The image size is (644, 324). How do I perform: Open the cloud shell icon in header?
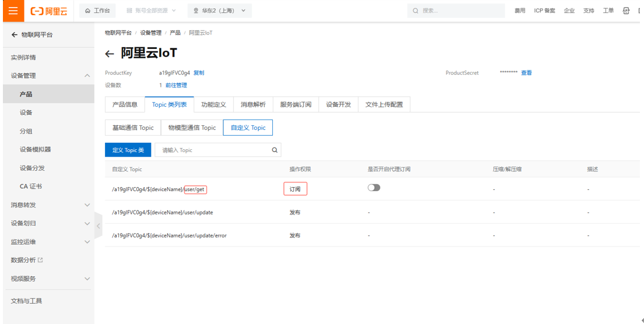click(x=627, y=10)
